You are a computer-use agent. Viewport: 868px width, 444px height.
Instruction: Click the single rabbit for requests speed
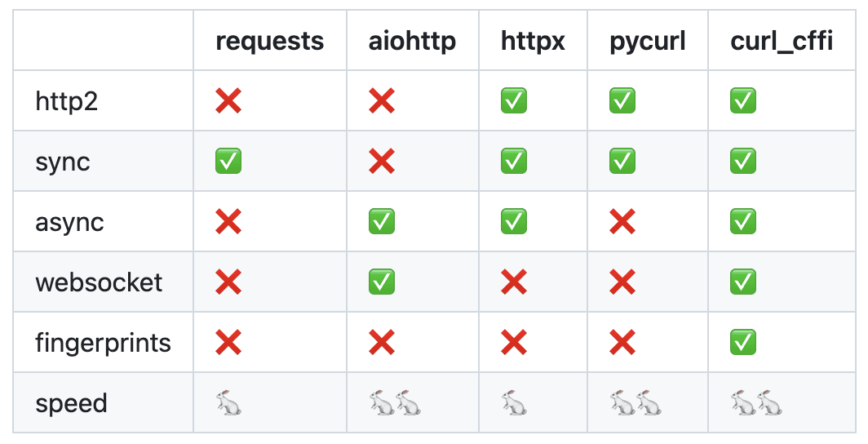click(x=228, y=403)
